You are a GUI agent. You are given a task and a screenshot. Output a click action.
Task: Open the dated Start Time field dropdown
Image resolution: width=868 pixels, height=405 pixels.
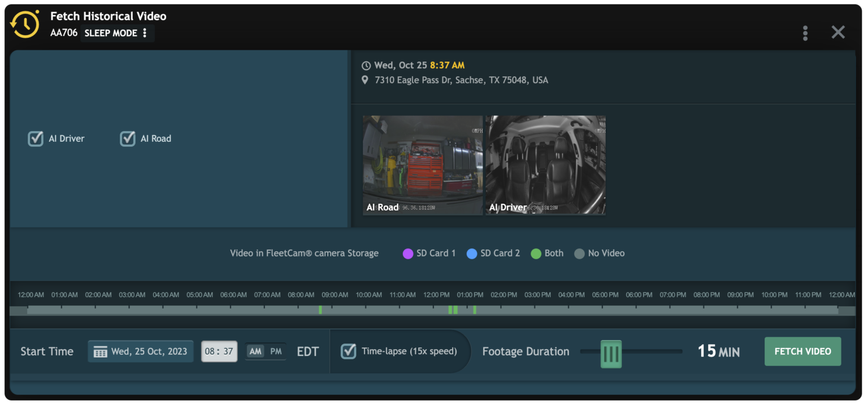tap(140, 351)
